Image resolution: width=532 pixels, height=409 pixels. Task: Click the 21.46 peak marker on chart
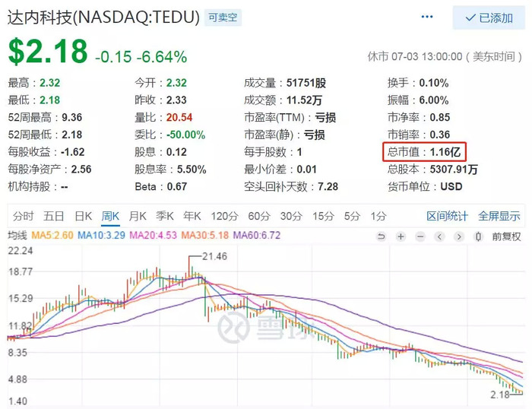coord(214,256)
